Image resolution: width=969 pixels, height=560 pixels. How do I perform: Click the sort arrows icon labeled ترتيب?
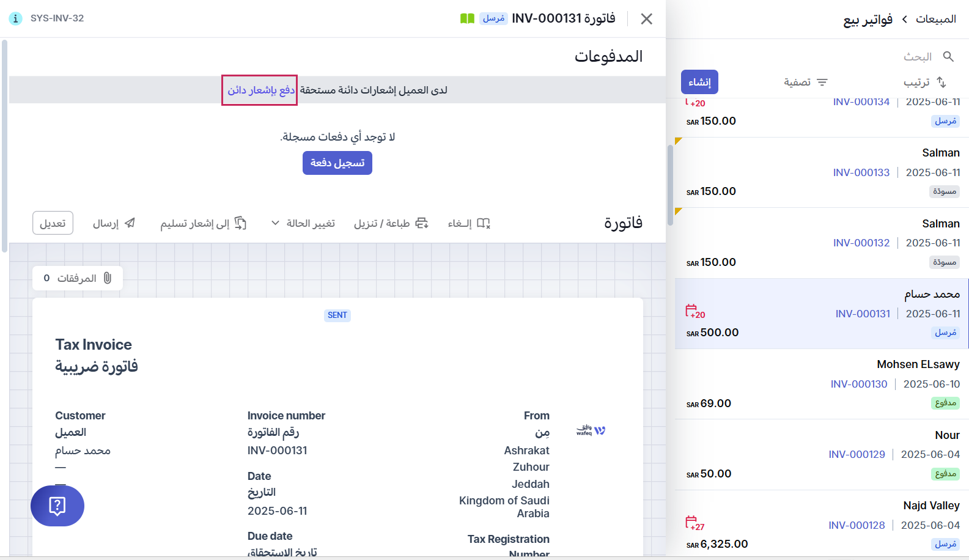941,82
